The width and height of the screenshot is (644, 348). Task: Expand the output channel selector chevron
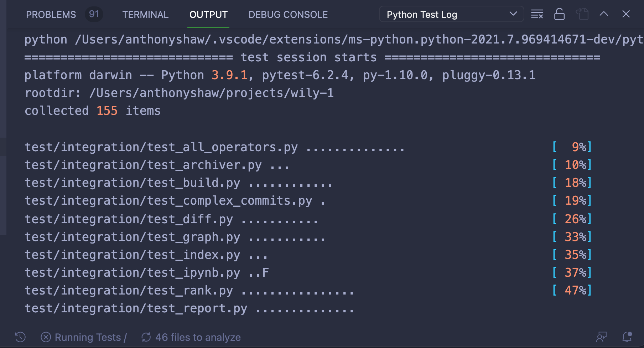[513, 14]
